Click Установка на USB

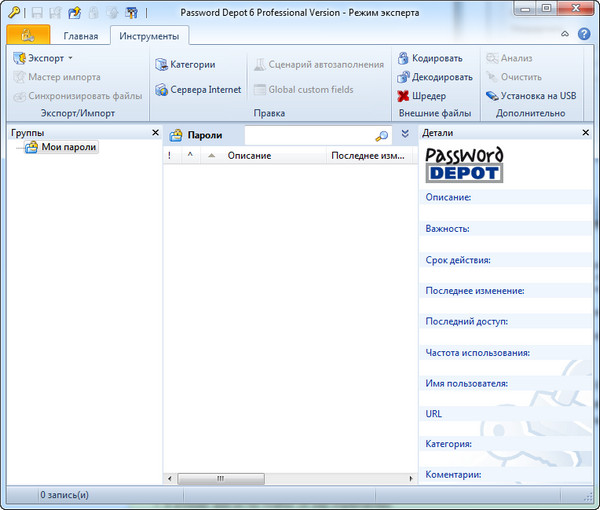tap(530, 96)
